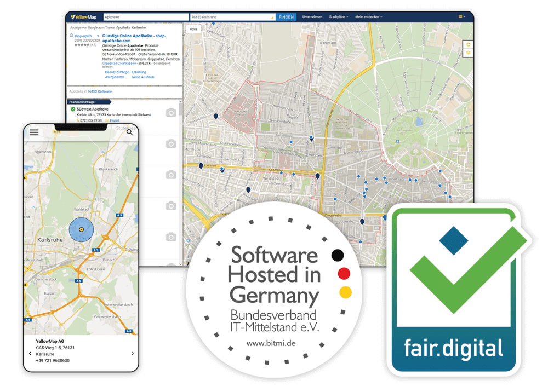Click the Software Hosted in Germany seal

(275, 290)
